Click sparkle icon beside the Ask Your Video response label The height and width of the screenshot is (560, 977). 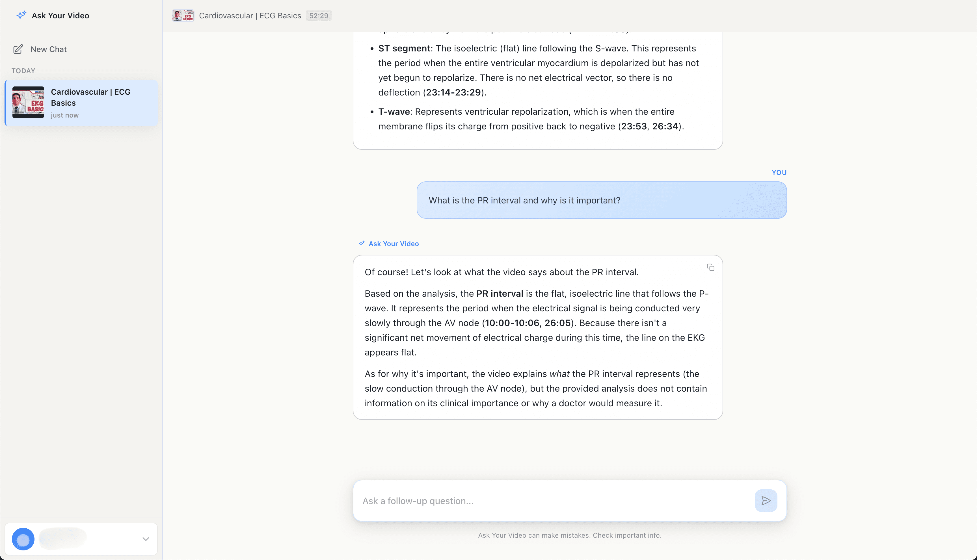[x=362, y=244]
